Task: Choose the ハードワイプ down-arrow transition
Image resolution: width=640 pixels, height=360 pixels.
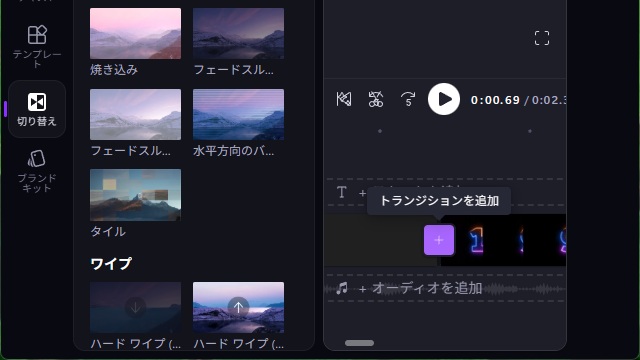Action: pyautogui.click(x=136, y=307)
